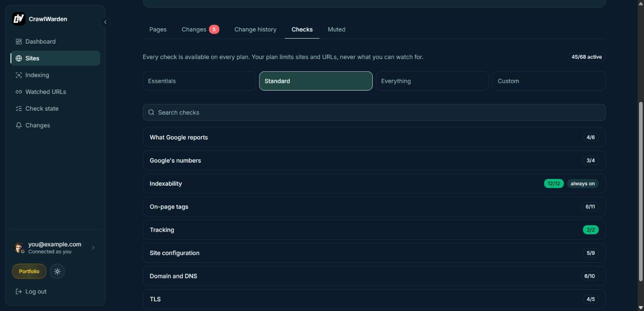This screenshot has width=644, height=311.
Task: Open the Muted tab
Action: 336,29
